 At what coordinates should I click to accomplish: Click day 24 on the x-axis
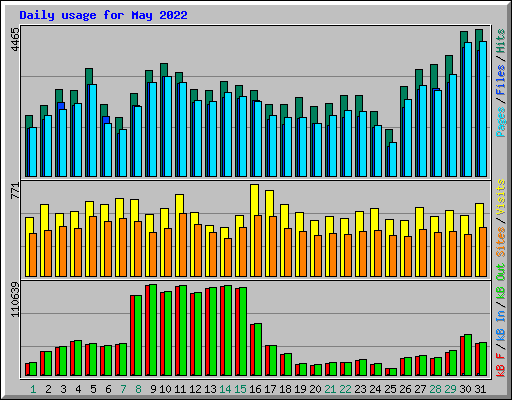coord(375,389)
